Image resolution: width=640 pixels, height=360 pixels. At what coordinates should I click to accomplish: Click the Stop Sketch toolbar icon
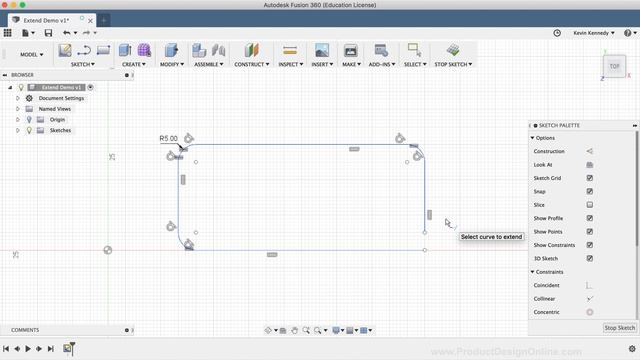453,51
